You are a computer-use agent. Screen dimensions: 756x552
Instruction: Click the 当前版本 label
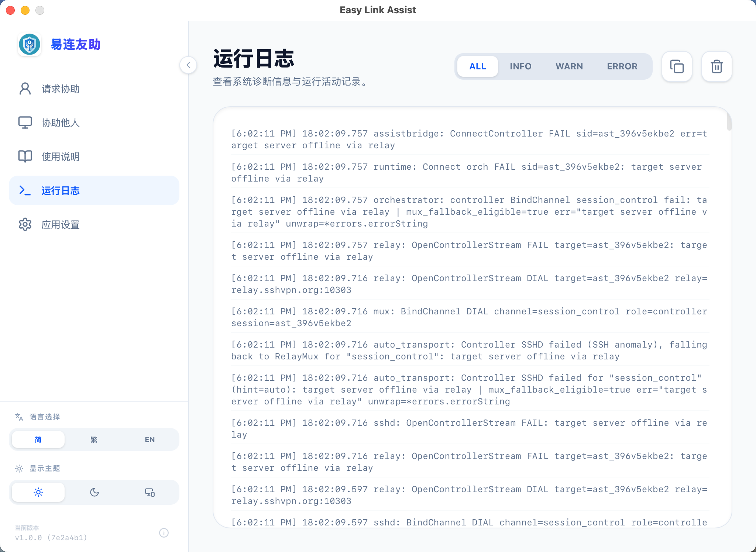[27, 528]
